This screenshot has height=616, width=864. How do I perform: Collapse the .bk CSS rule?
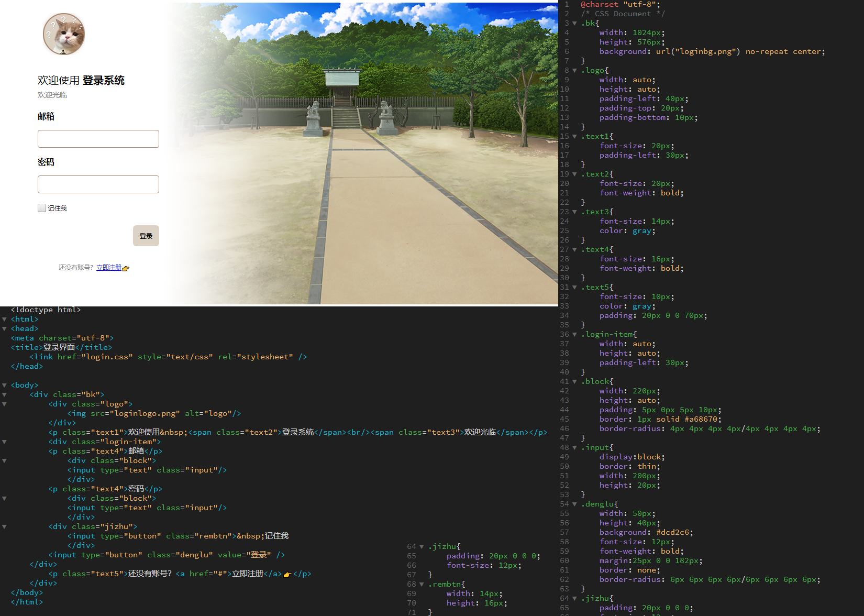coord(574,24)
